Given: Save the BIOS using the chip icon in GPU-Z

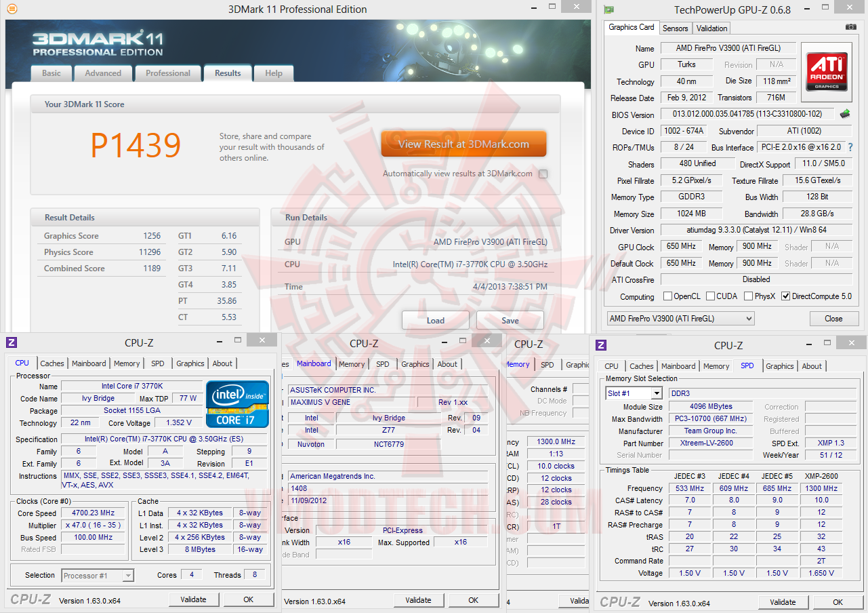Looking at the screenshot, I should click(x=845, y=114).
